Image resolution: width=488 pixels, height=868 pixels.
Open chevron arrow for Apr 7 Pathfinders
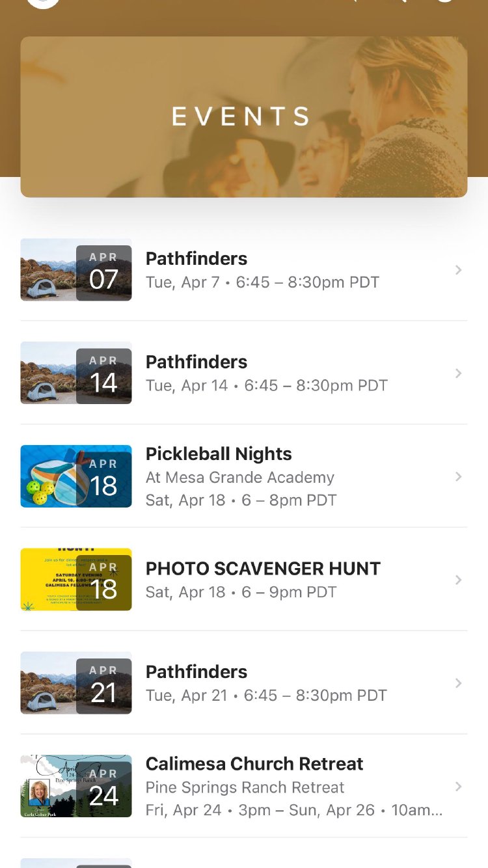point(458,270)
